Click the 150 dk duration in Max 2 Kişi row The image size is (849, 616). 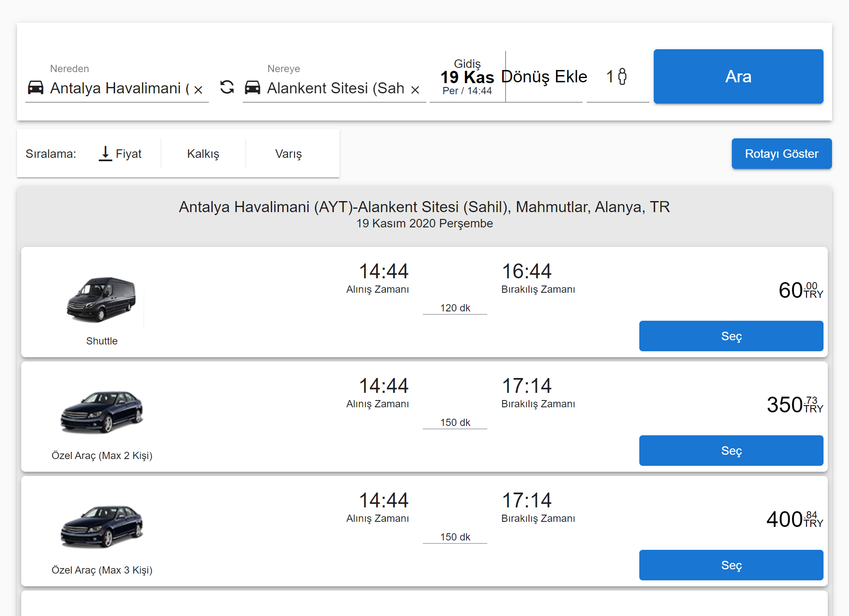tap(455, 423)
